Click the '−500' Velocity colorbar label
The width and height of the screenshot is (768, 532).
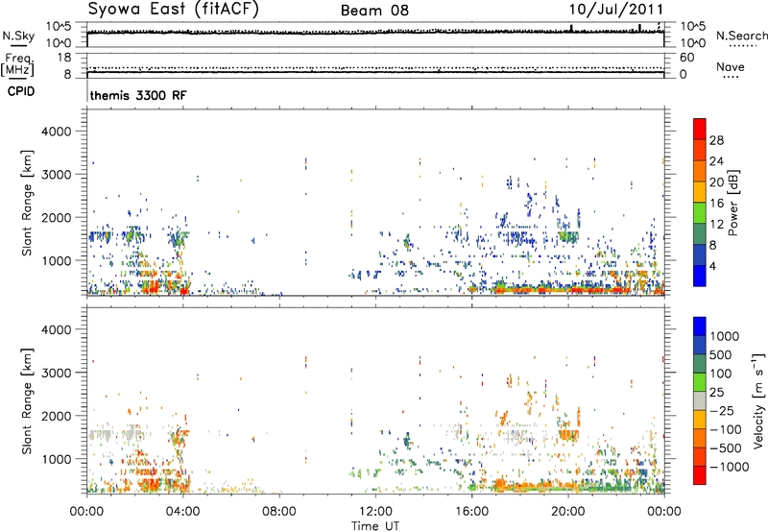726,448
